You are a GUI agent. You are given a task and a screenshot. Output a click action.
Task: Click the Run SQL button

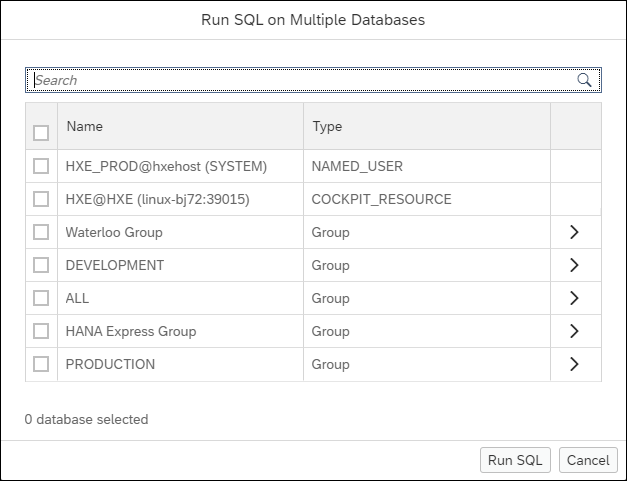[x=515, y=460]
